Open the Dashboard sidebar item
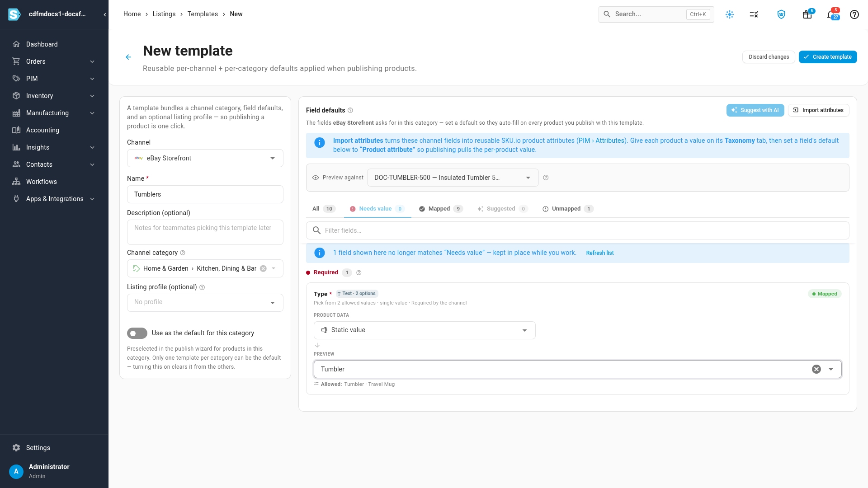The image size is (868, 488). point(54,44)
